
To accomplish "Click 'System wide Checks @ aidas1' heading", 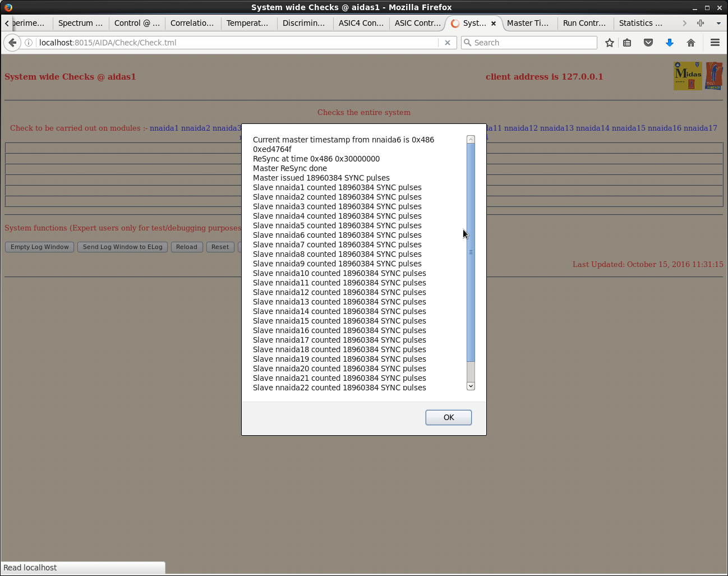I will (70, 77).
